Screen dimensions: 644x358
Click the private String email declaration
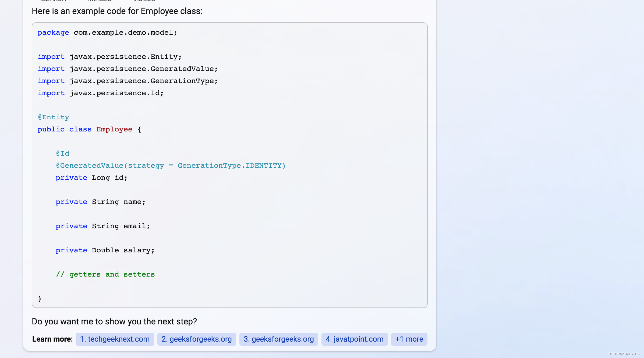pos(103,226)
